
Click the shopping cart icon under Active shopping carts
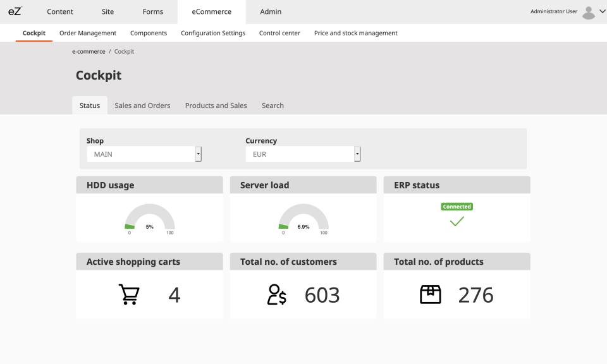click(129, 293)
